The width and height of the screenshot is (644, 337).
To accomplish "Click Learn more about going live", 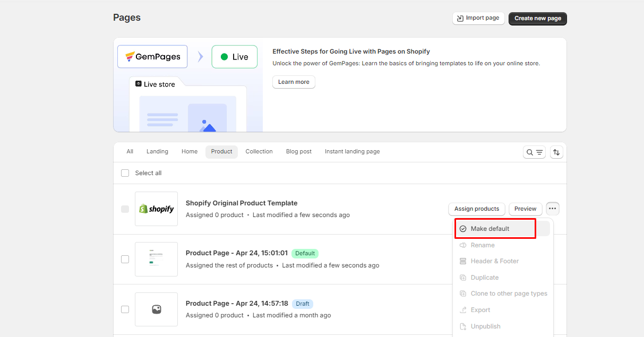I will pyautogui.click(x=294, y=82).
